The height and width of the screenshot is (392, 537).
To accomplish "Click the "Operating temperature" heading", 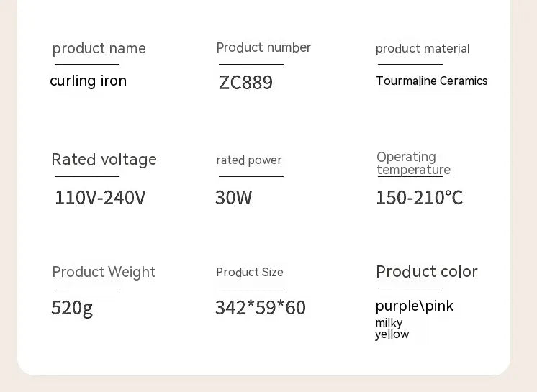I will [x=413, y=163].
